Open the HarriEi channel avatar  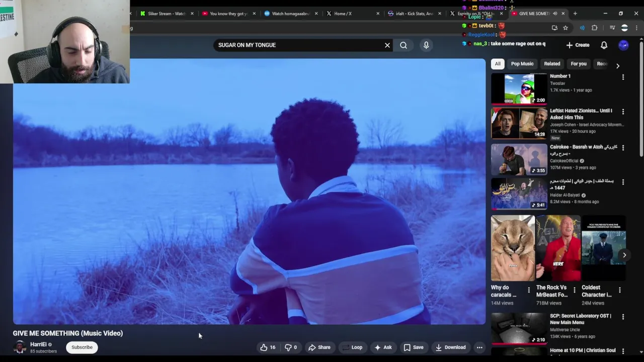pos(20,347)
